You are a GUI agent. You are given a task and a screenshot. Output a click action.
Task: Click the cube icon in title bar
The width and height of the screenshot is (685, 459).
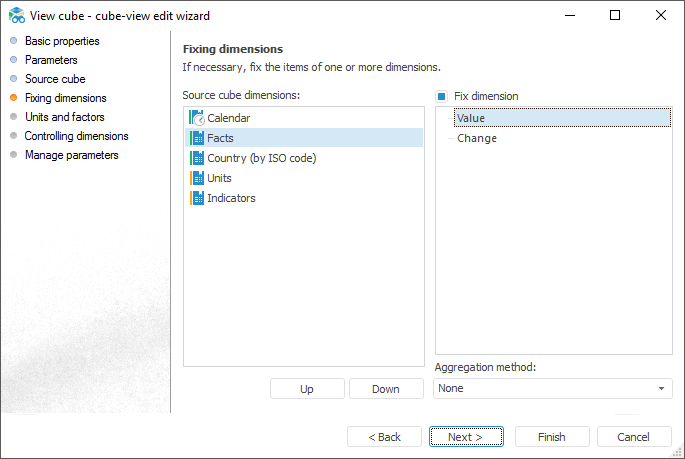[x=16, y=16]
